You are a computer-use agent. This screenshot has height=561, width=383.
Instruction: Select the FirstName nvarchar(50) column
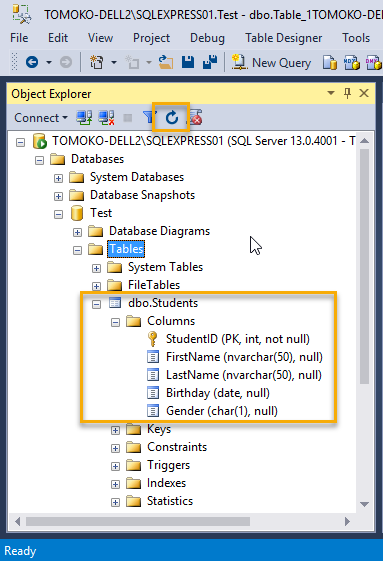point(244,357)
